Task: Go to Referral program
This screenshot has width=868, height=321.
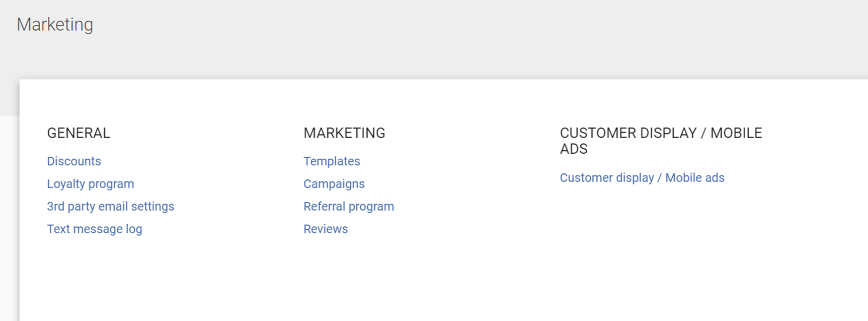Action: coord(349,207)
